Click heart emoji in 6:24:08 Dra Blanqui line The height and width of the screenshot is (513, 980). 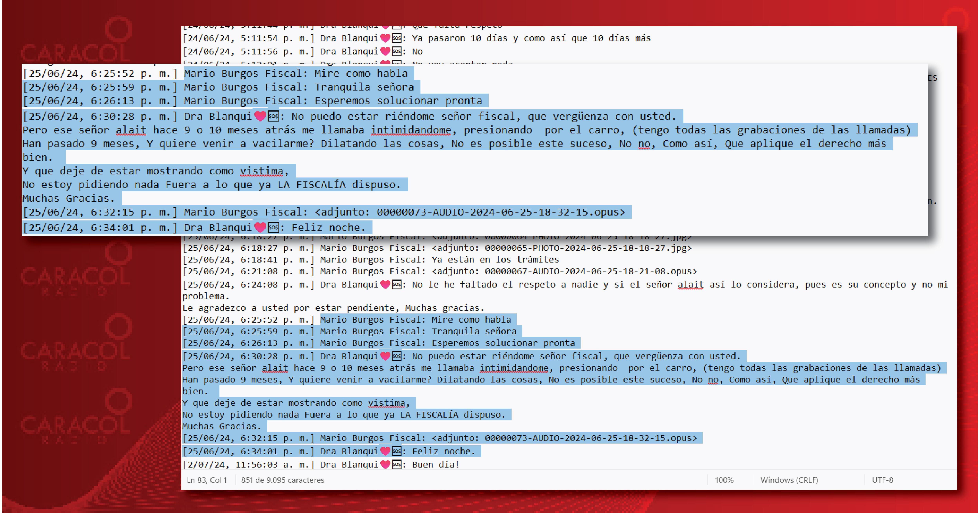(385, 284)
